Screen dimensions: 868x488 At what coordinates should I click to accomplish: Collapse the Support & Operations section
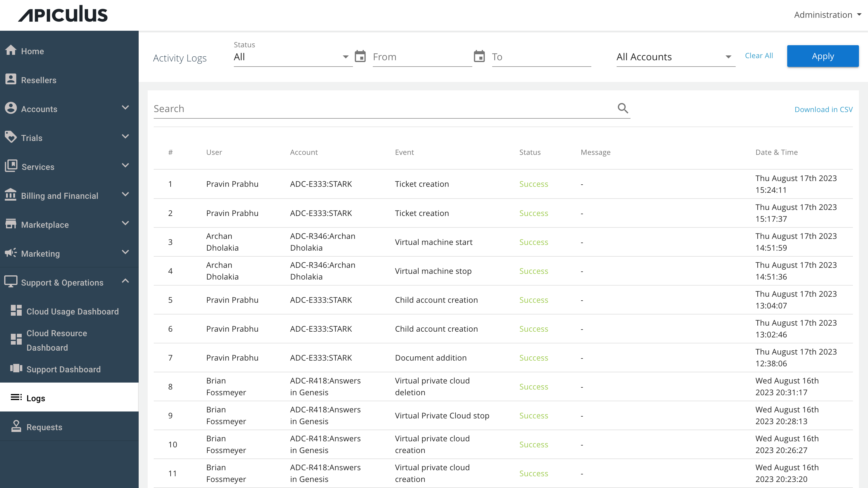[125, 281]
